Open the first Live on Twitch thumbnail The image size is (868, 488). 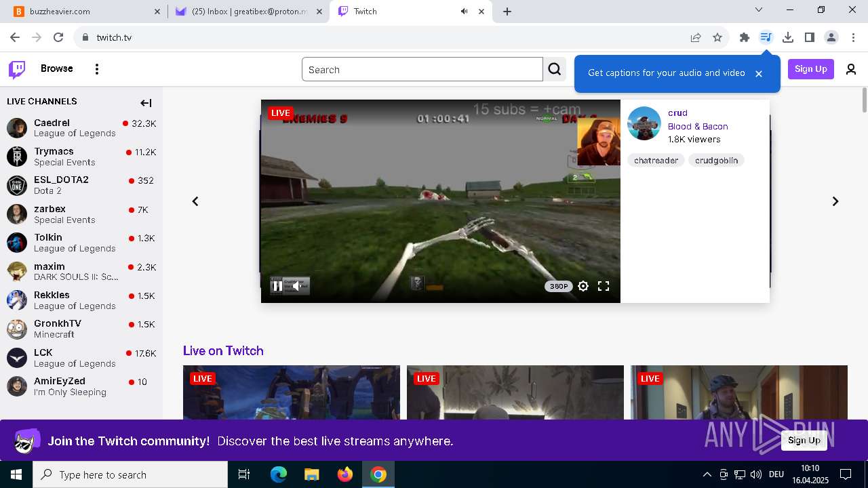[292, 392]
